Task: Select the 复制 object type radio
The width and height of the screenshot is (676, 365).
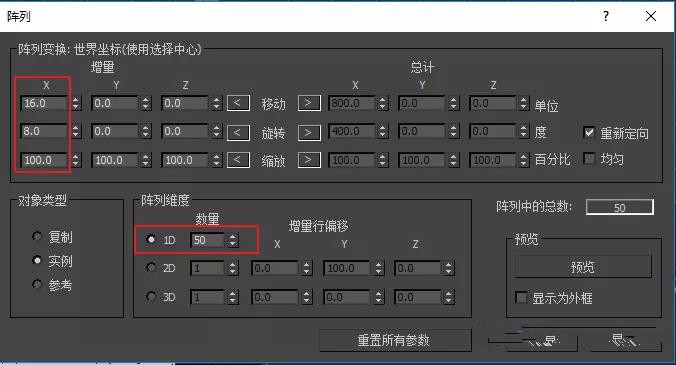Action: coord(37,236)
